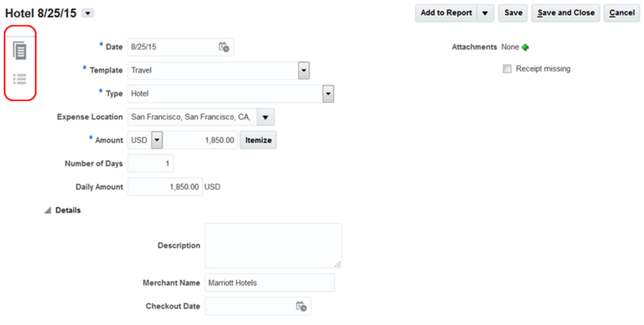Expand the expense Type dropdown
Image resolution: width=644 pixels, height=325 pixels.
328,94
